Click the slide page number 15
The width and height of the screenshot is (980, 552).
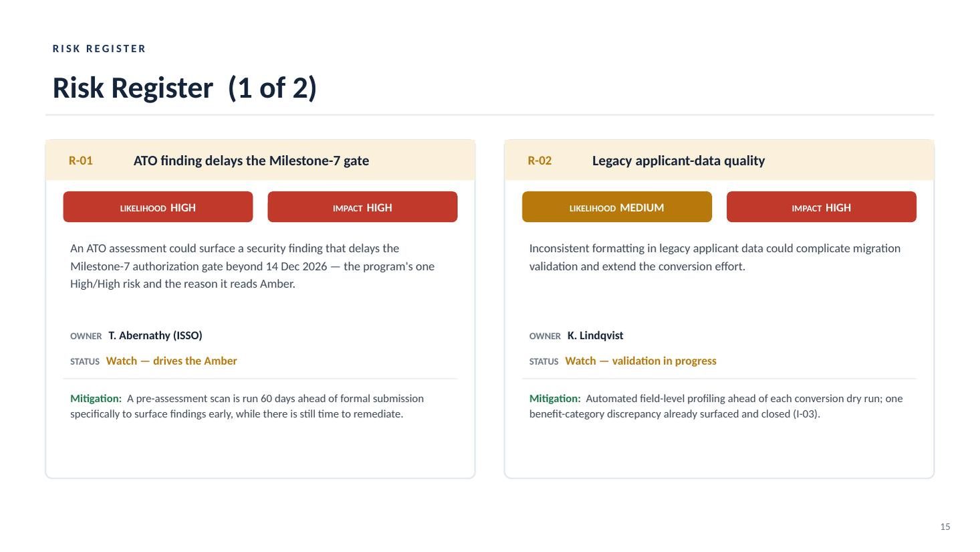tap(945, 527)
